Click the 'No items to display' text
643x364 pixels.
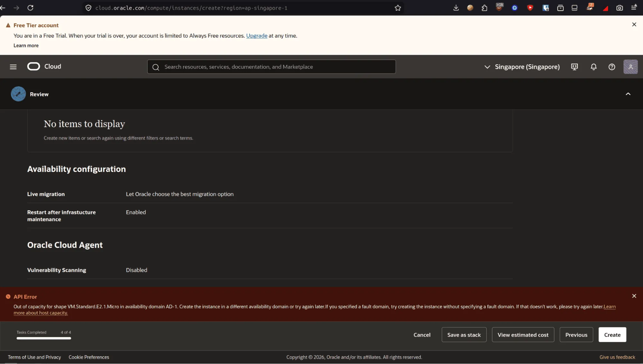pos(84,124)
